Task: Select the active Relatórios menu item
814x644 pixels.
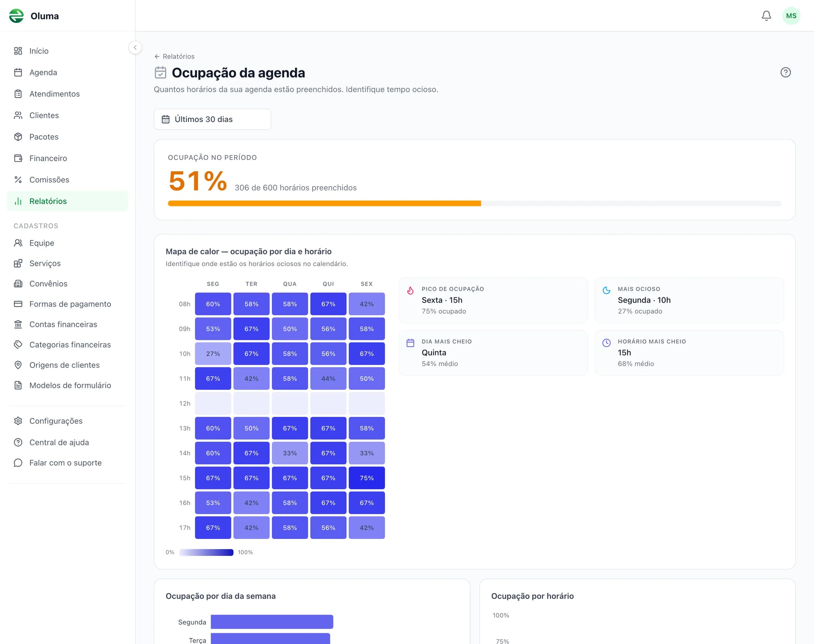Action: (67, 201)
